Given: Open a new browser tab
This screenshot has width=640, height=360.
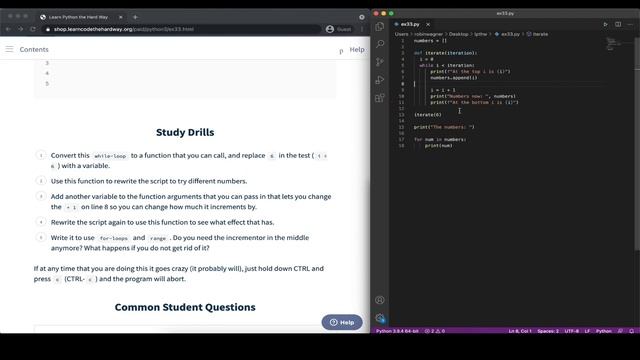Looking at the screenshot, I should tap(135, 17).
